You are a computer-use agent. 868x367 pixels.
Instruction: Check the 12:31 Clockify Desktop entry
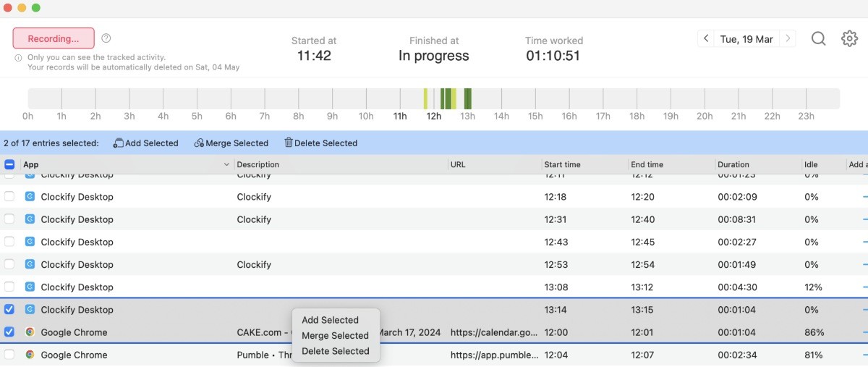(x=9, y=219)
